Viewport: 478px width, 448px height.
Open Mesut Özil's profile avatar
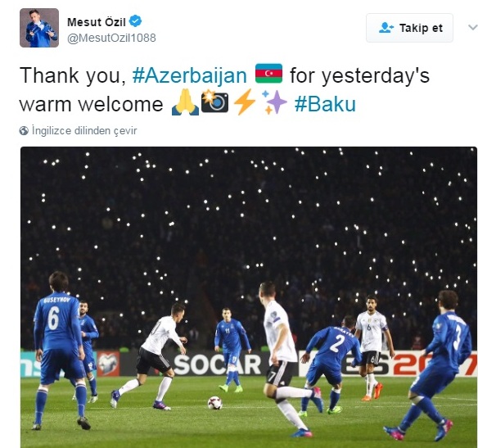tap(39, 28)
